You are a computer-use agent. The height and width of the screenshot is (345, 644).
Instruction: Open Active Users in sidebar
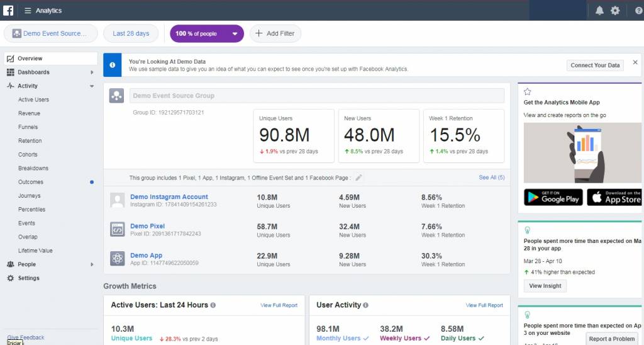33,99
